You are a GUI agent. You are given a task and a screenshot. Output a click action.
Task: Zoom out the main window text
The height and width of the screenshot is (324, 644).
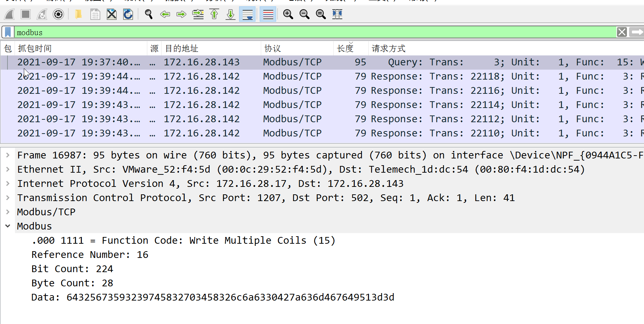point(305,14)
